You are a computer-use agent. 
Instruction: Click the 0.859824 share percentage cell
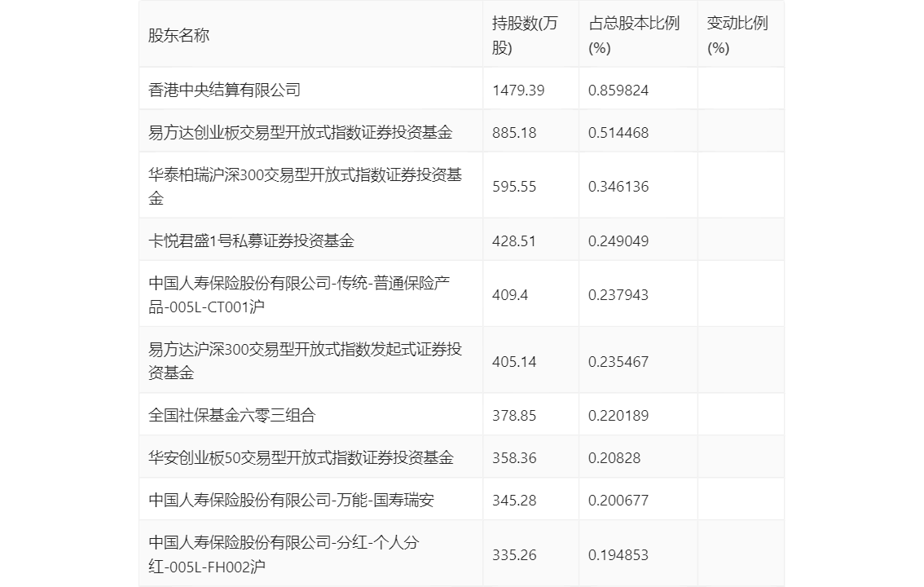[x=618, y=90]
